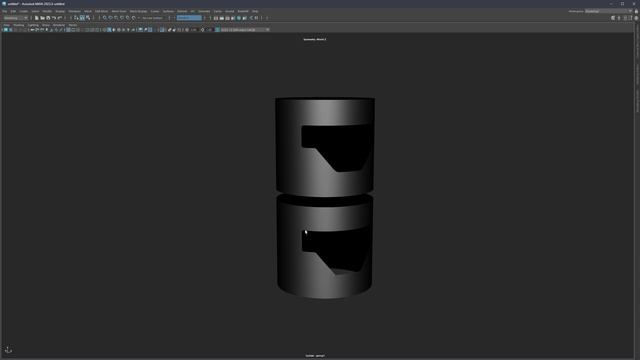Open the Panels menu
640x360 pixels.
[x=73, y=25]
